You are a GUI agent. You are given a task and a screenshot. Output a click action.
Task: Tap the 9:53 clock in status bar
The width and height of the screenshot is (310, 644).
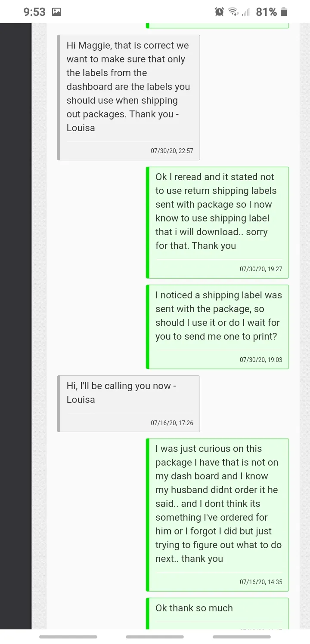coord(34,12)
